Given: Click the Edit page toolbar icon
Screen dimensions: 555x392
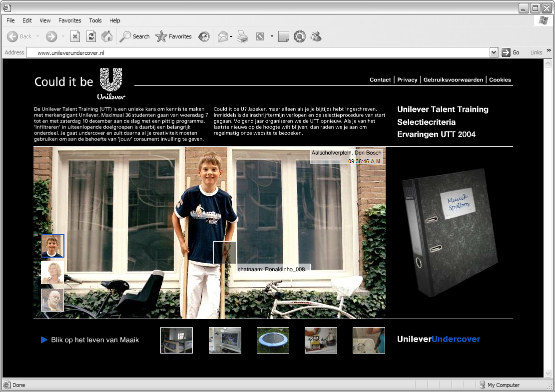Looking at the screenshot, I should [260, 36].
